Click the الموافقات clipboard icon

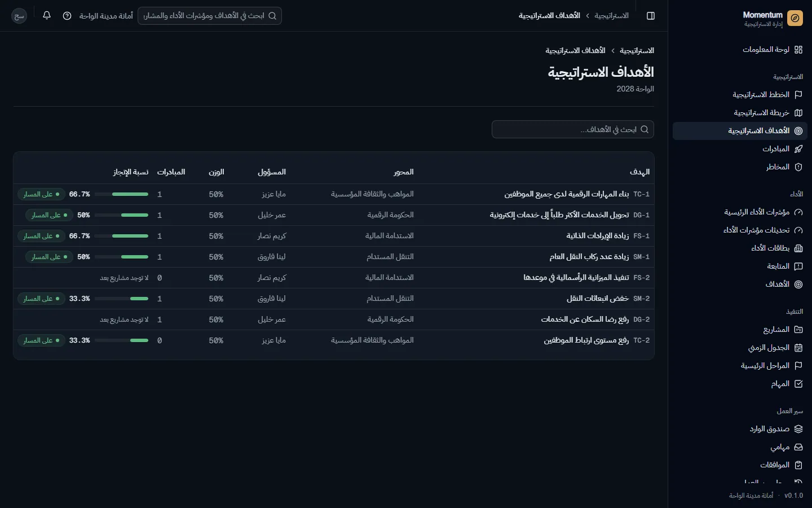click(798, 465)
